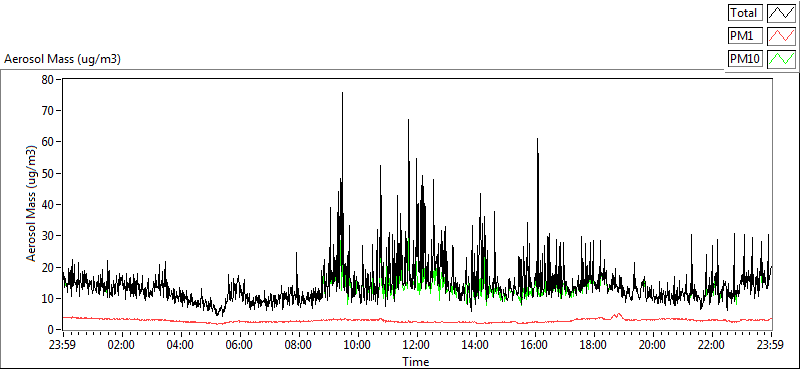The image size is (800, 369).
Task: Click the 0 y-axis minimum value
Action: click(52, 330)
